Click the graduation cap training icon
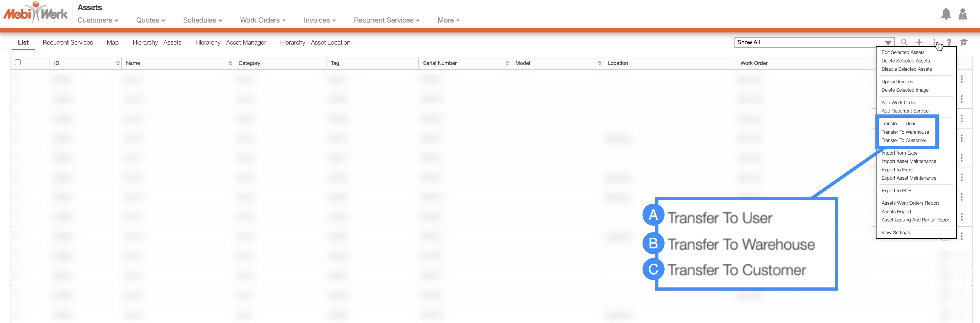The image size is (980, 323). coord(964,43)
